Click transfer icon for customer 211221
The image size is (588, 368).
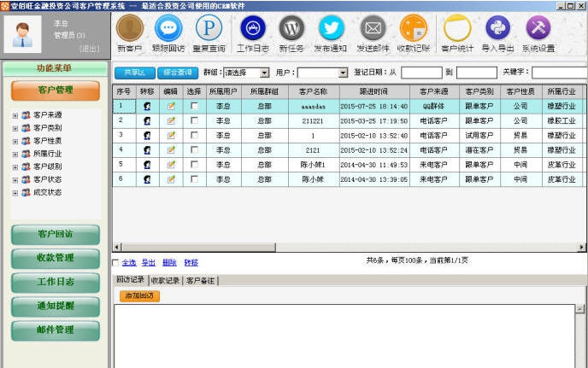(147, 121)
